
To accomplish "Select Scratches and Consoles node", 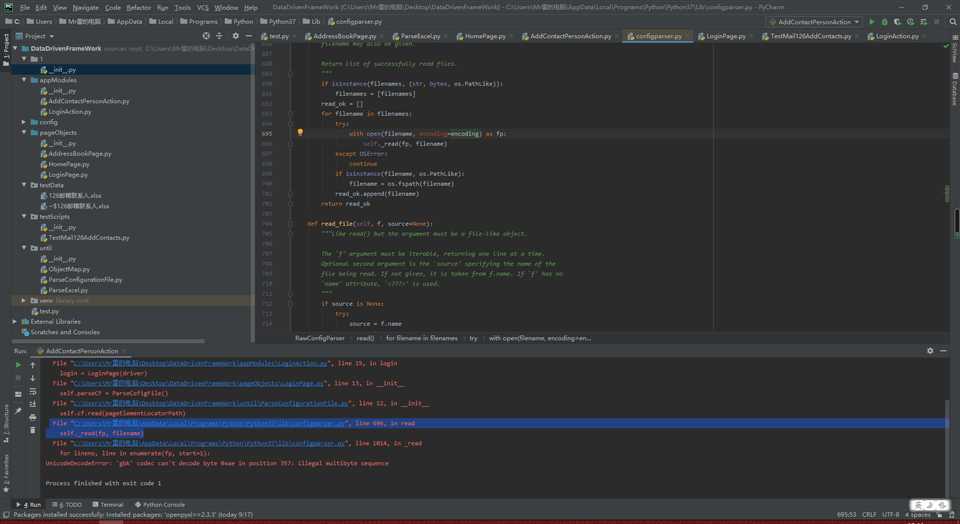I will 61,332.
